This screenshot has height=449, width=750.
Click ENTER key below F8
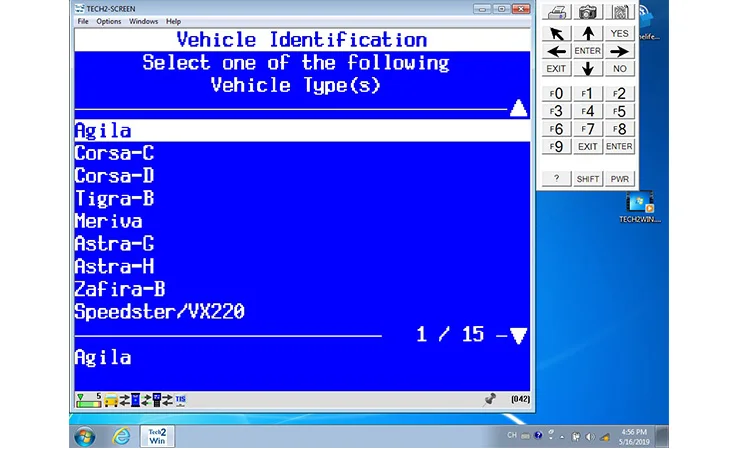(x=619, y=146)
